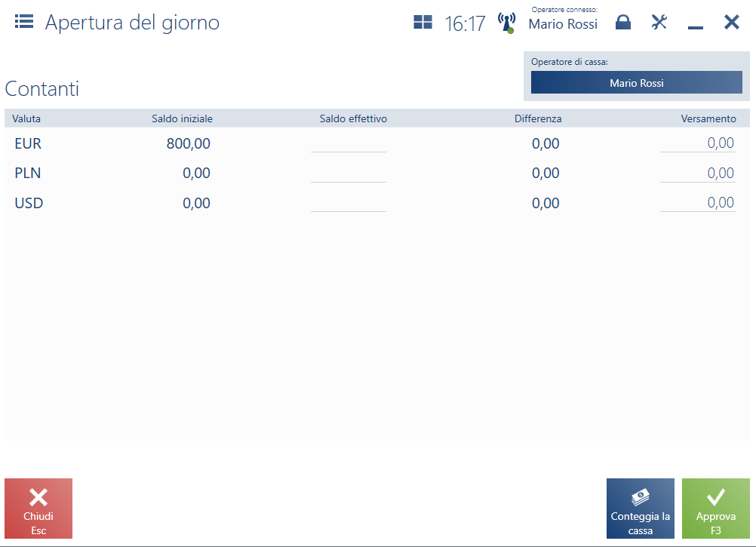Click Conteggia la cassa button
The image size is (756, 547).
(641, 509)
